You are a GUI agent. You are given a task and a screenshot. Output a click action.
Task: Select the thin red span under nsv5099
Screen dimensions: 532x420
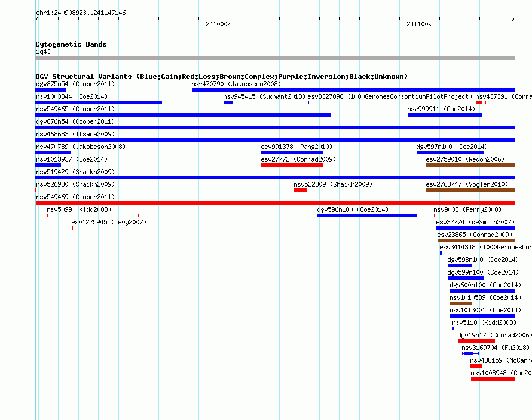click(93, 215)
